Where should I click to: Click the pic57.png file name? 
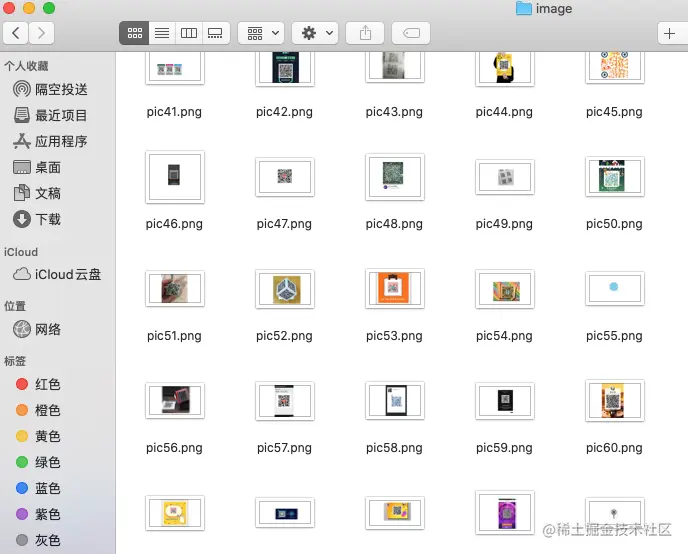pyautogui.click(x=284, y=448)
